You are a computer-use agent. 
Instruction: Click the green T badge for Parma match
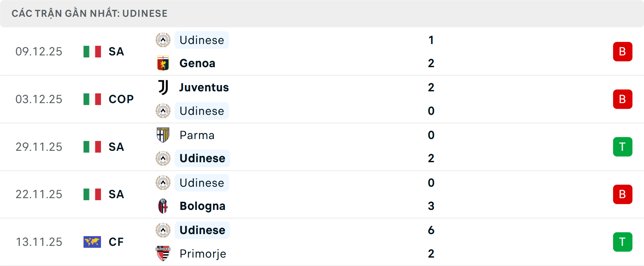click(623, 147)
